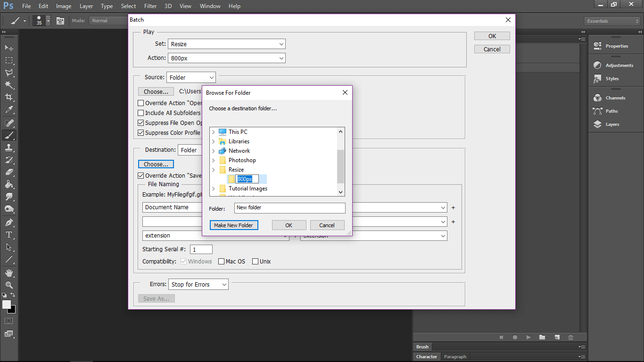
Task: Open the Errors dropdown set to Stop for Errors
Action: click(198, 284)
